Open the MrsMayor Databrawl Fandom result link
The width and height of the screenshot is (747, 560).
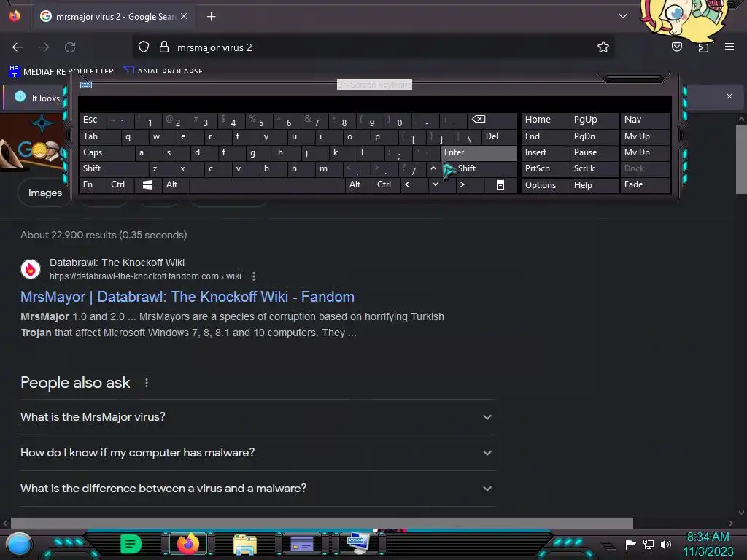187,297
